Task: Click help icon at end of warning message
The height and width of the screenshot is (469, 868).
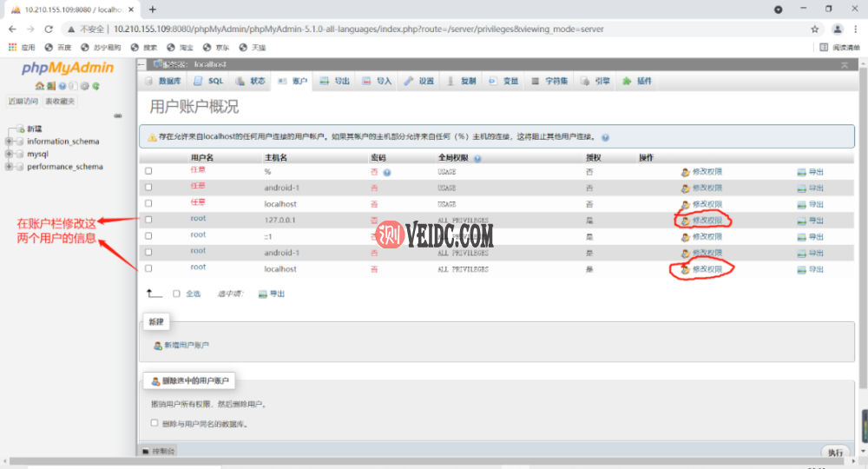Action: pos(606,137)
